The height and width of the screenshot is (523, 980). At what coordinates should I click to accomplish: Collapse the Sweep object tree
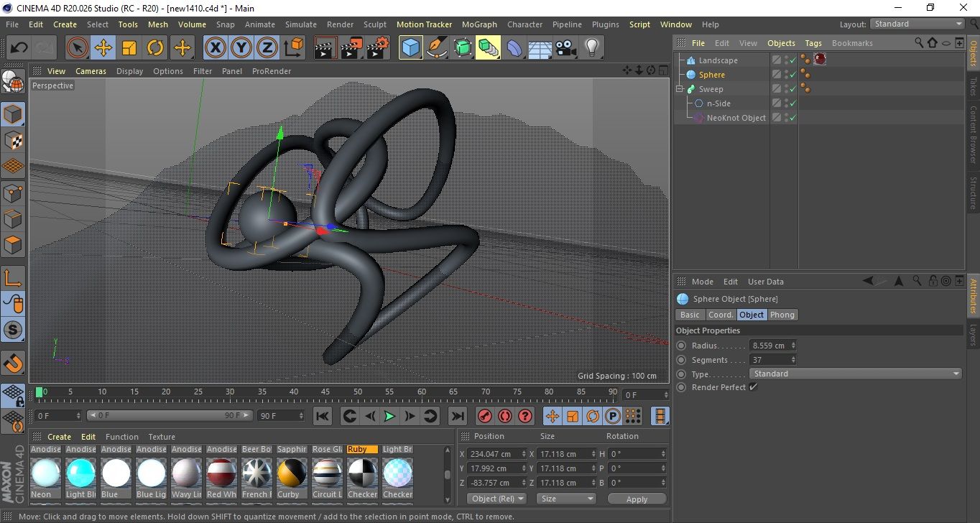coord(680,89)
